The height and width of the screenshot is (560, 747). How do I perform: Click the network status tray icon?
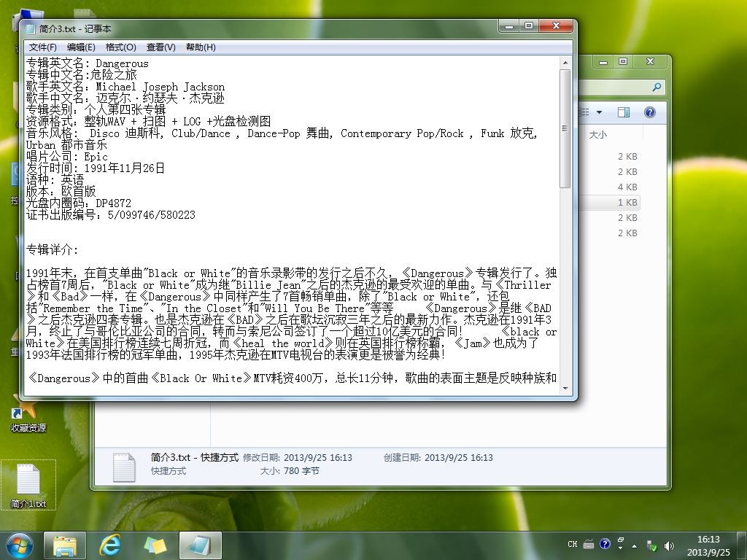tap(651, 545)
